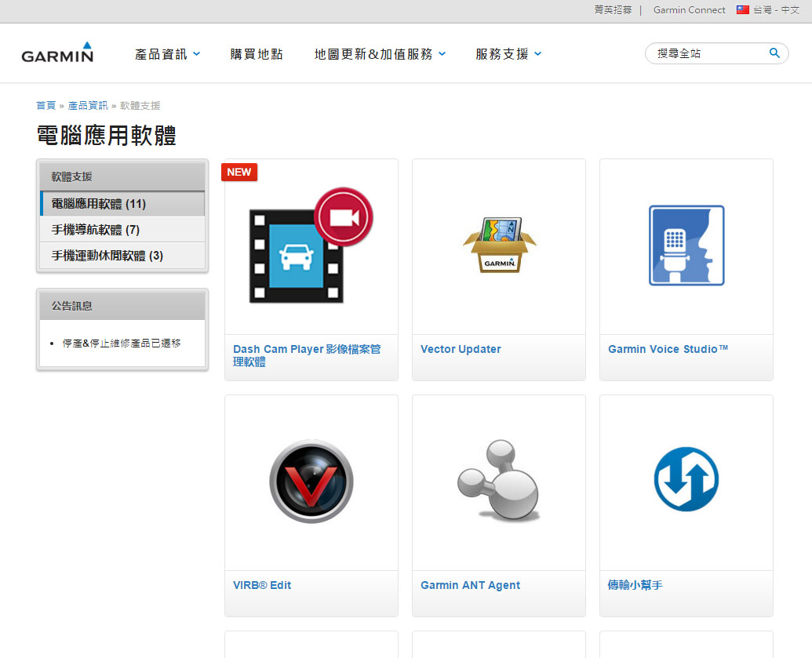Click the 公告訊息 panel header
The height and width of the screenshot is (658, 812).
pyautogui.click(x=122, y=306)
